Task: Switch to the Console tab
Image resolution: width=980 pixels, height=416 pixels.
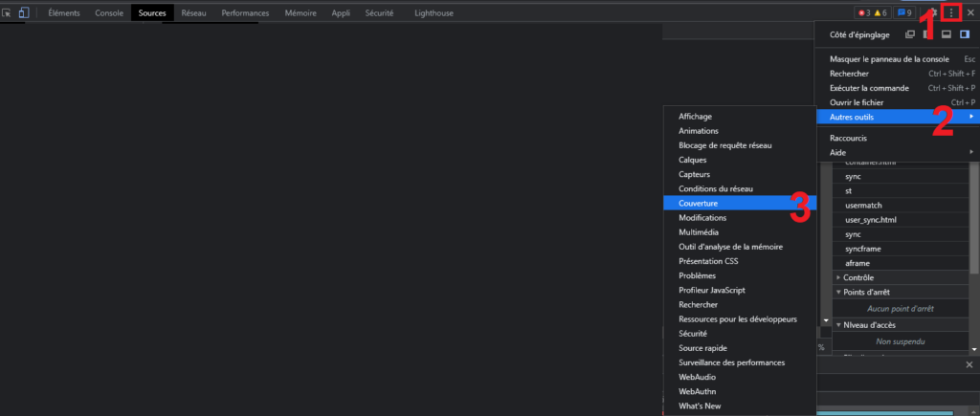Action: tap(109, 12)
